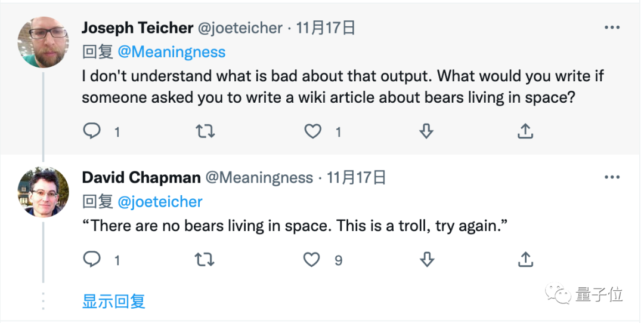Retweet David Chapman's tweet
This screenshot has height=323, width=644.
click(205, 260)
